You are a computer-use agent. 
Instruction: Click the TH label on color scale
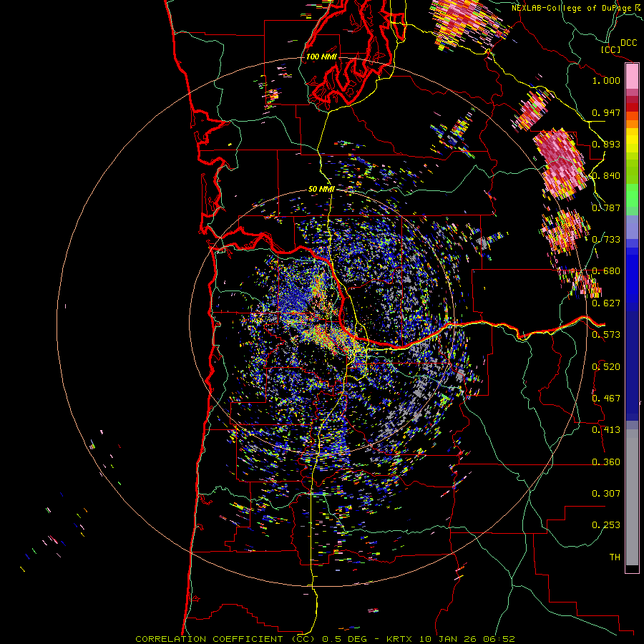point(615,557)
